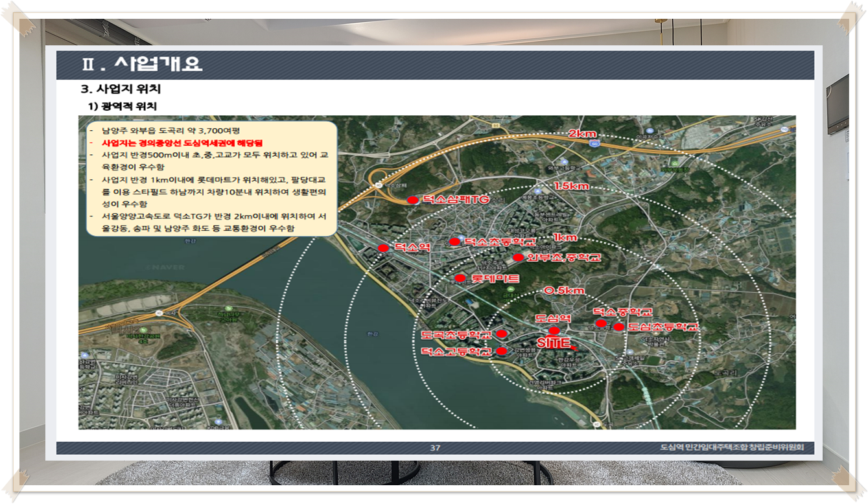
Task: Click red bullet 사업지는 경의중앙선 도심역세권에 해당됨
Action: pos(182,143)
